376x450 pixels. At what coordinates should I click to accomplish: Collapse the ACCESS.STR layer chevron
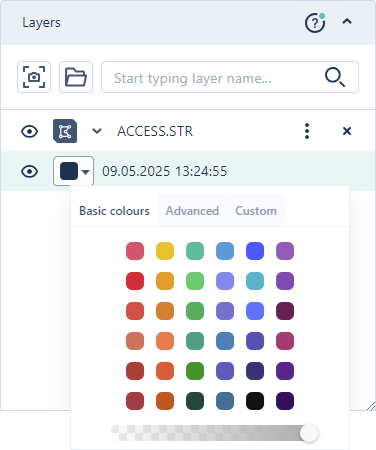click(x=97, y=131)
